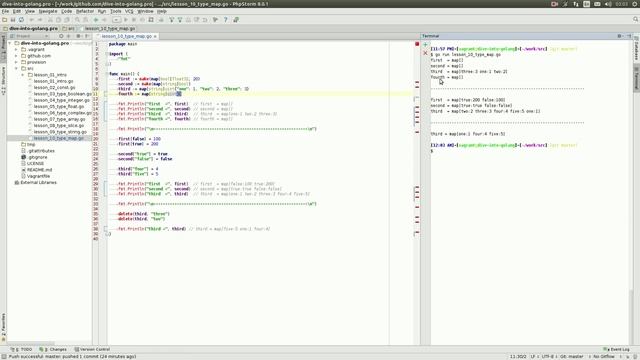The image size is (640, 360).
Task: Expand the .vagrant folder
Action: click(17, 50)
